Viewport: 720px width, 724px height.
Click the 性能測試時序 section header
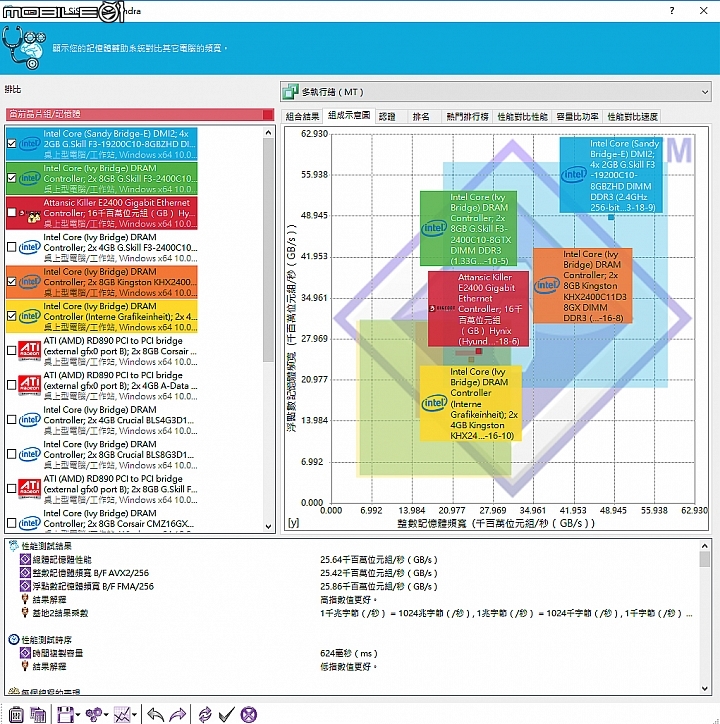[x=41, y=640]
